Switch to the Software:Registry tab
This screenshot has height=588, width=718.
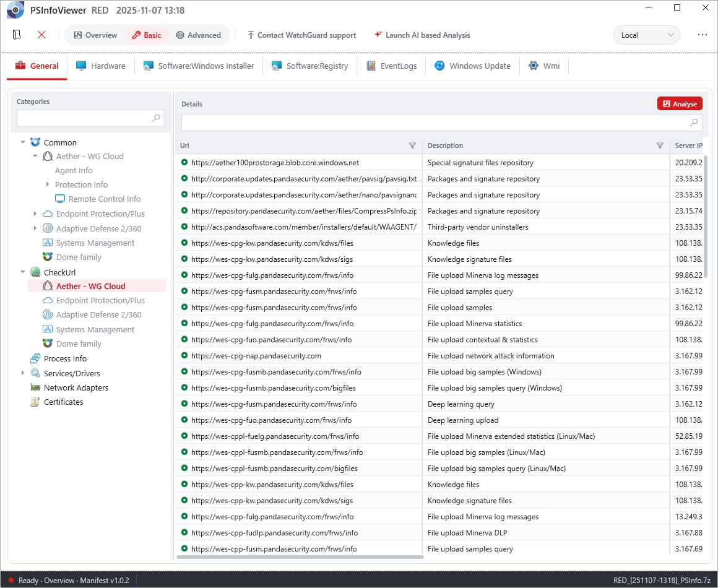[309, 66]
